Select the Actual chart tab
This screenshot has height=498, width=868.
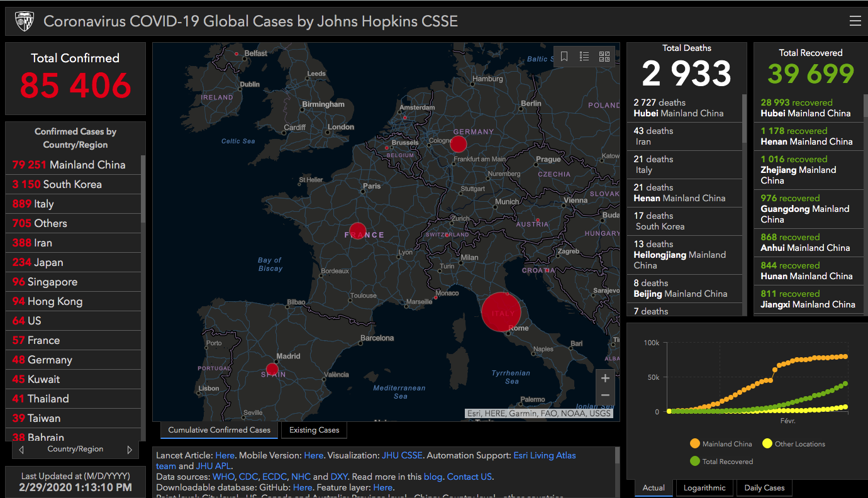[x=654, y=488]
